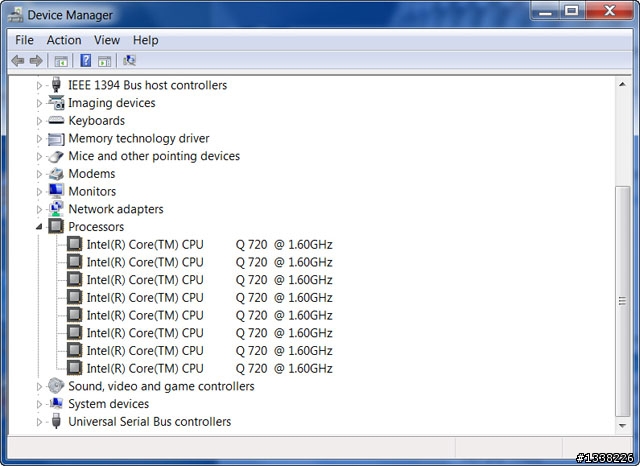Select the 'Memory technology driver' label
The image size is (640, 466).
point(139,138)
